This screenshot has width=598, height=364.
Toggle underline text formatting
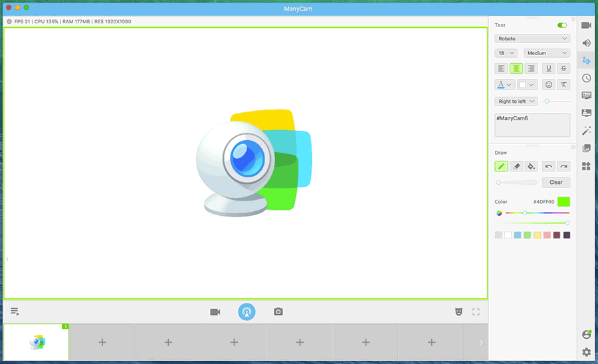tap(548, 68)
